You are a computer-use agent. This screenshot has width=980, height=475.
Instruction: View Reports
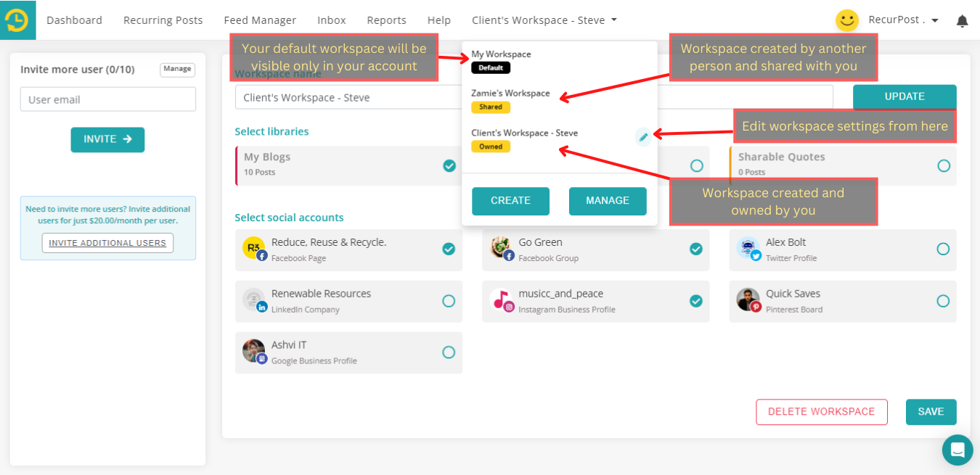coord(387,20)
